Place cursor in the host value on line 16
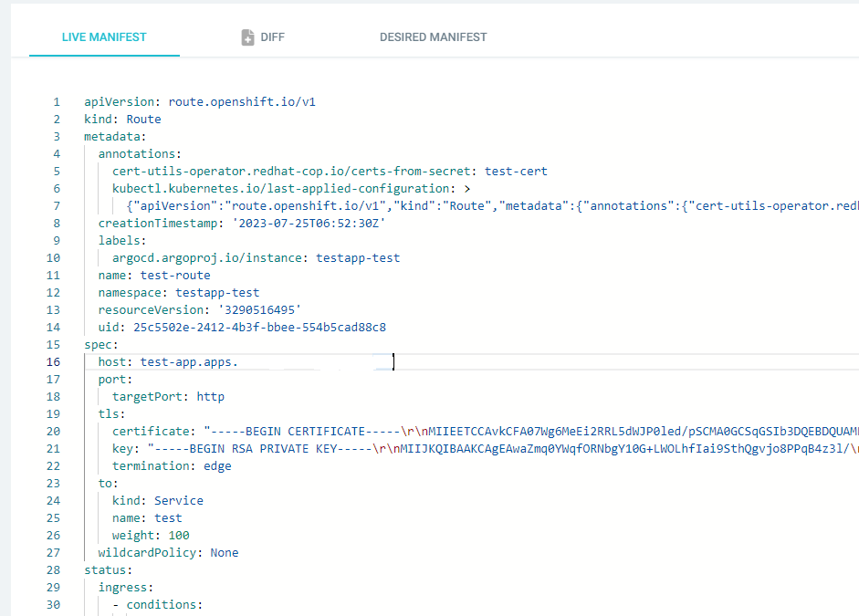The width and height of the screenshot is (859, 616). click(x=189, y=362)
